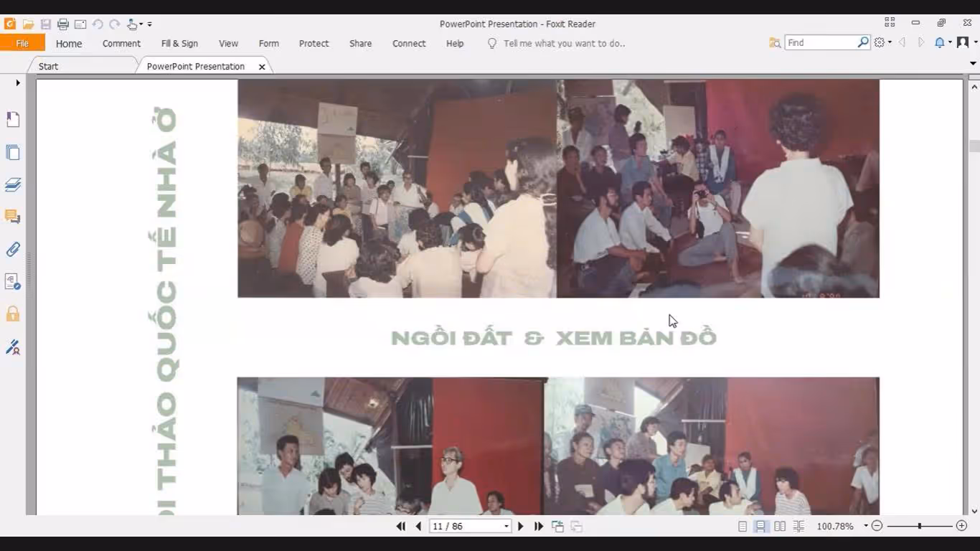Open the Hand tool mode dropdown arrow
The image size is (980, 551).
(141, 24)
